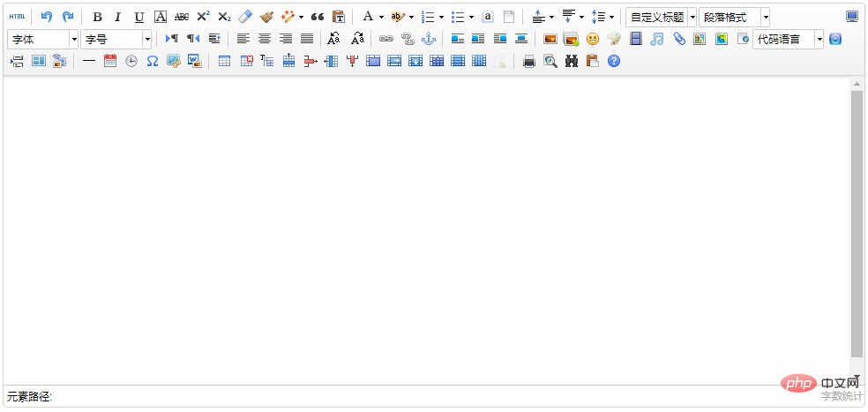Image resolution: width=868 pixels, height=412 pixels.
Task: Insert music with the note icon
Action: pos(657,39)
